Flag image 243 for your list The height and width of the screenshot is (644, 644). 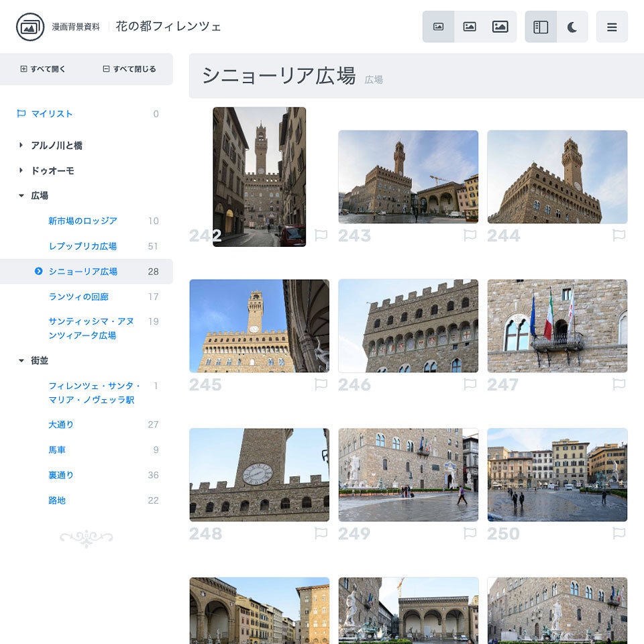coord(470,235)
